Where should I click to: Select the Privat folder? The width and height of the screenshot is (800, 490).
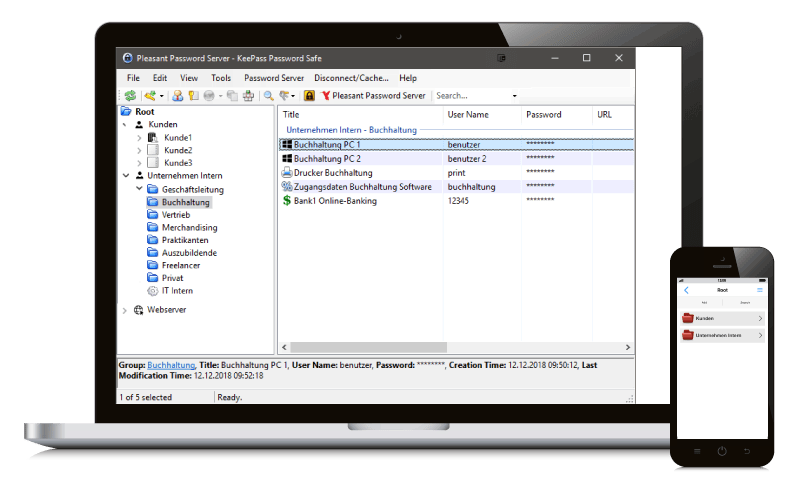[172, 278]
